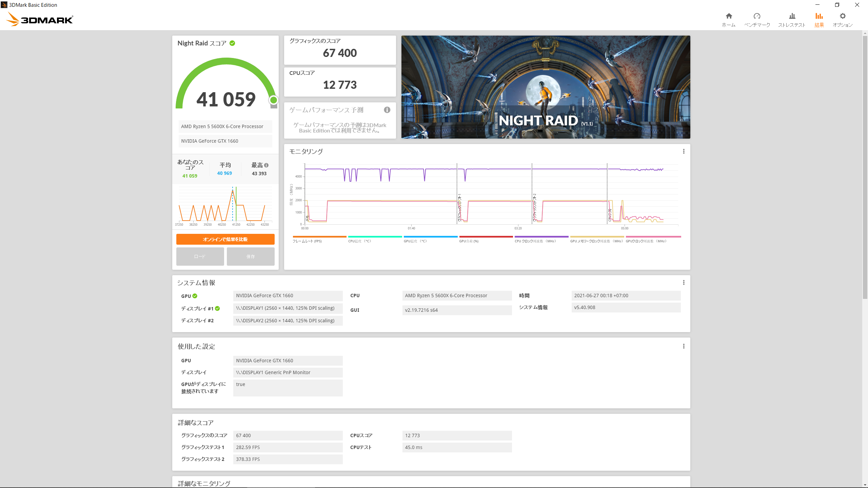Click システム情報 version v5.40.908
Viewport: 868px width, 488px height.
[x=626, y=307]
